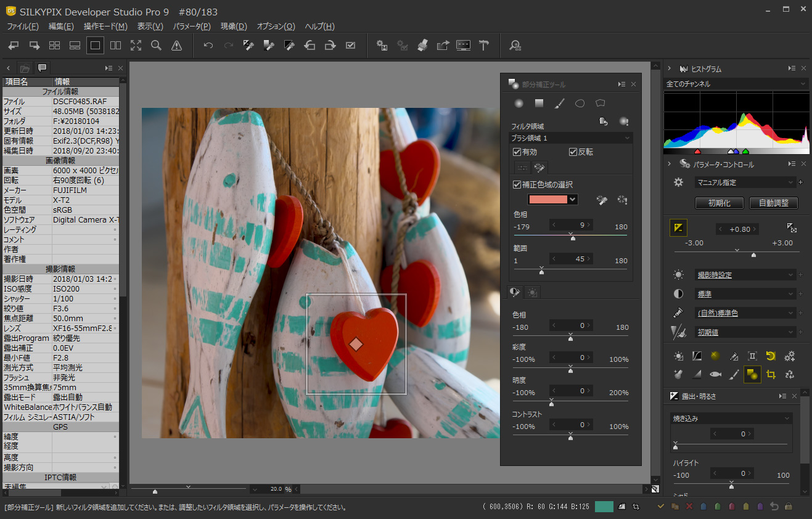Switch to the second adjustment tab in 部分補正ツール
This screenshot has width=812, height=519.
coord(533,292)
